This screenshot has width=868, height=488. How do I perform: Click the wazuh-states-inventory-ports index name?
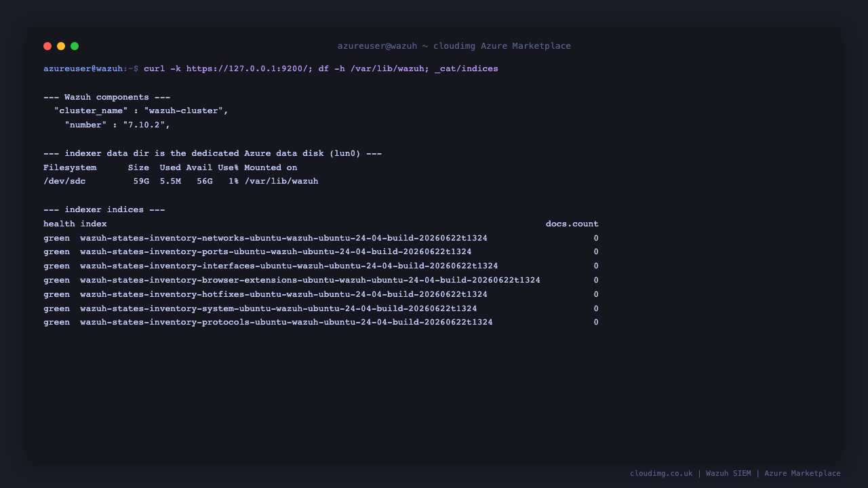(276, 252)
